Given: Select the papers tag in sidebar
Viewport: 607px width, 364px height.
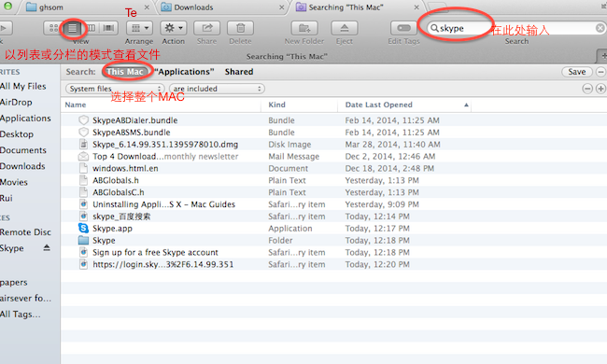Looking at the screenshot, I should [x=14, y=283].
